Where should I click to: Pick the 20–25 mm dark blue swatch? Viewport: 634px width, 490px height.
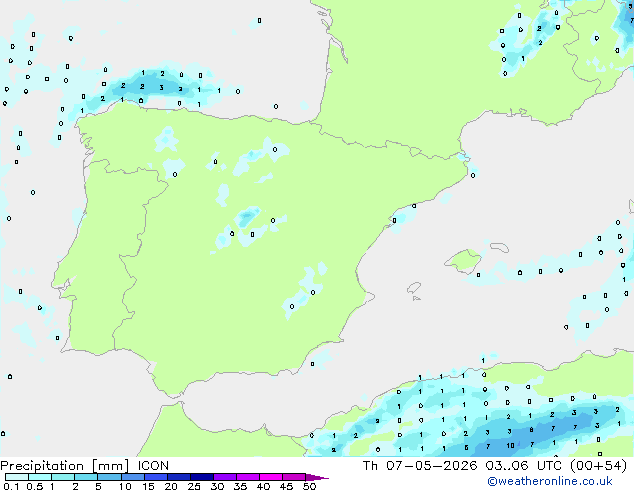coord(178,477)
